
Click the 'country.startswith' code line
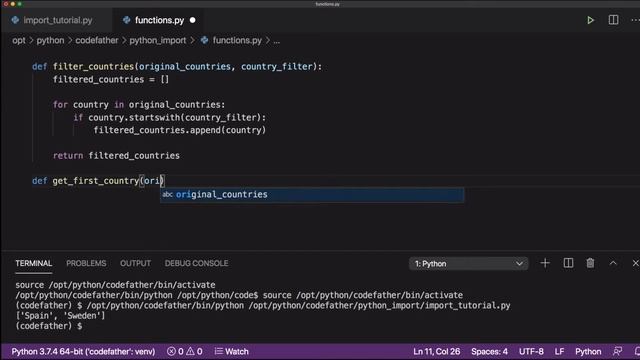pos(169,118)
